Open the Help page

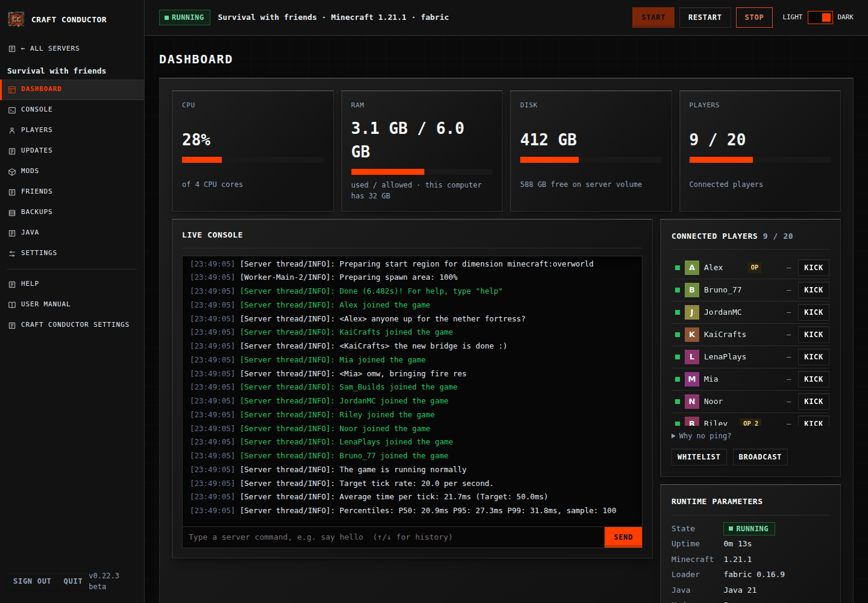pos(72,284)
